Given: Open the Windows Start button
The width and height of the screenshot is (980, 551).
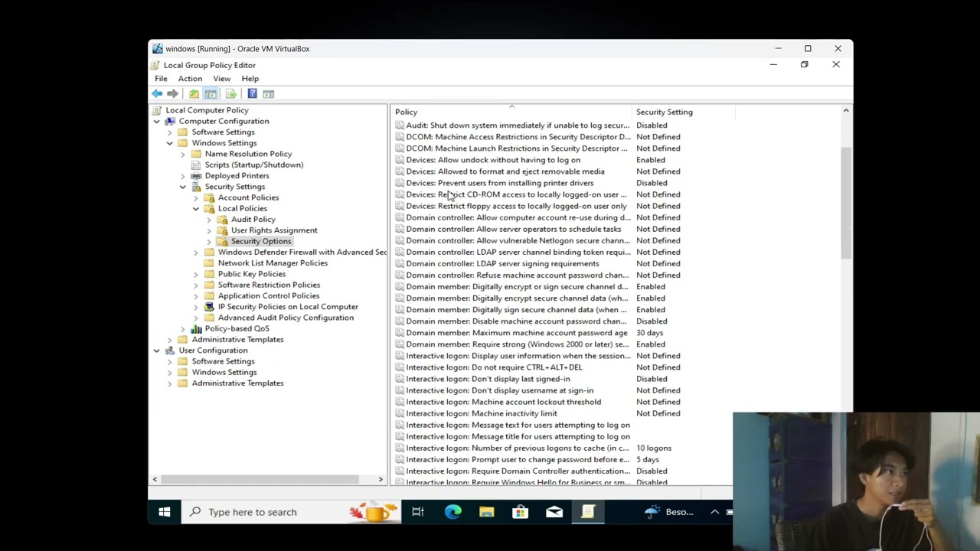Looking at the screenshot, I should tap(164, 512).
